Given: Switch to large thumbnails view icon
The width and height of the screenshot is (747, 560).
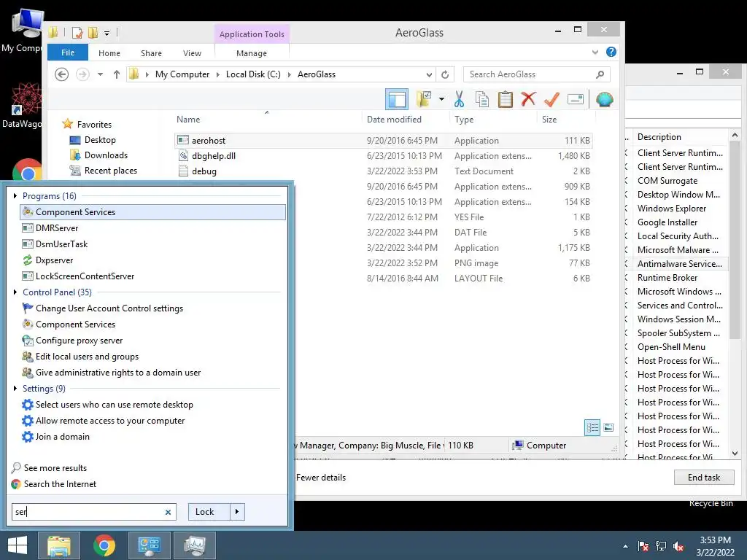Looking at the screenshot, I should (608, 427).
